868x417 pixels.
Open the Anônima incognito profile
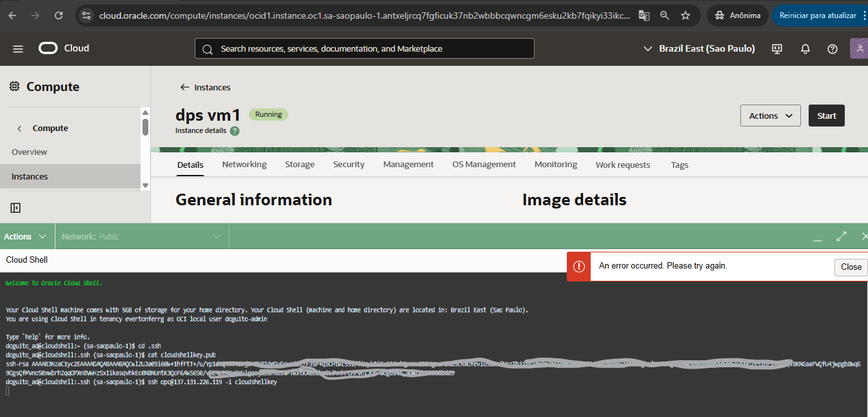click(x=738, y=15)
